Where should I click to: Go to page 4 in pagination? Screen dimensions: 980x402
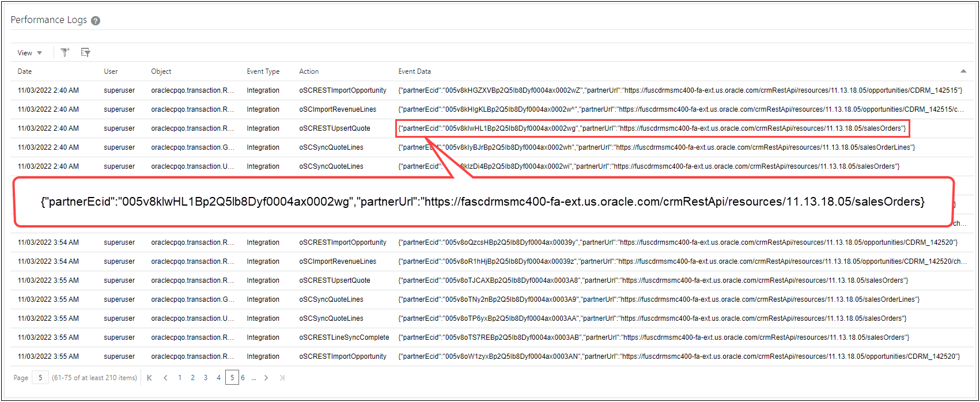[218, 378]
